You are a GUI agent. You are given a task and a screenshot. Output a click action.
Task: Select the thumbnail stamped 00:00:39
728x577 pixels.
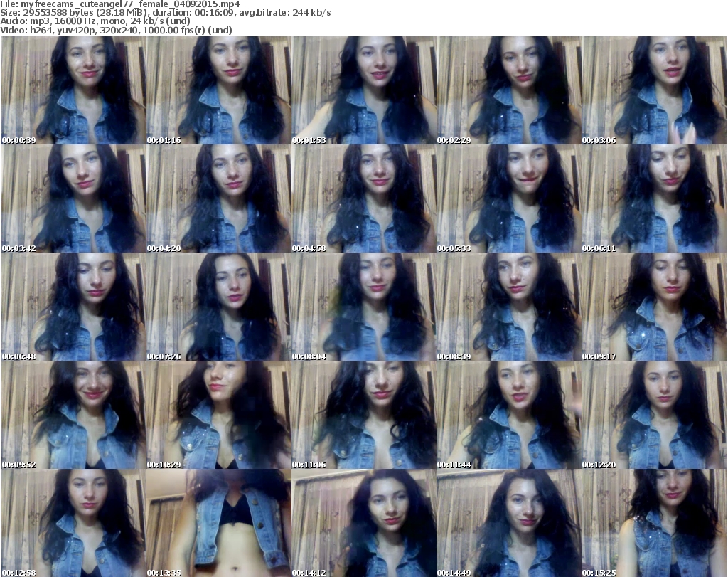pos(73,90)
